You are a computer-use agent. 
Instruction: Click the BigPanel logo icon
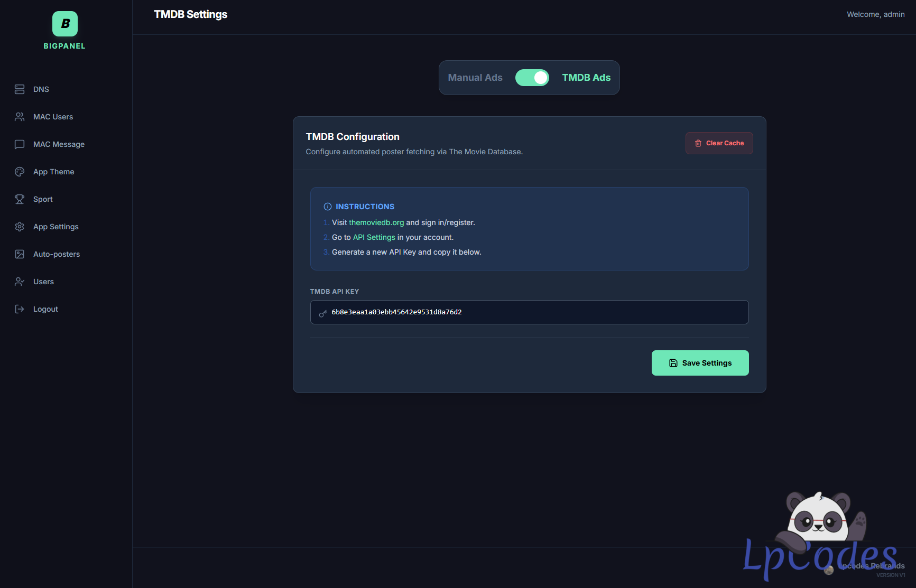point(64,24)
